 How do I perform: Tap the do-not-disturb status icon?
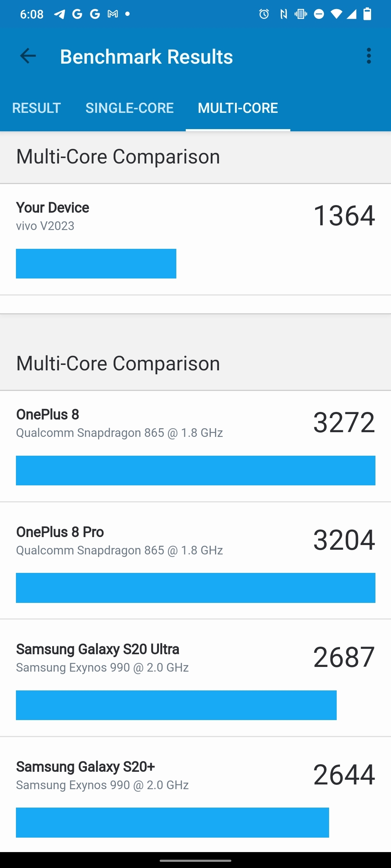319,14
